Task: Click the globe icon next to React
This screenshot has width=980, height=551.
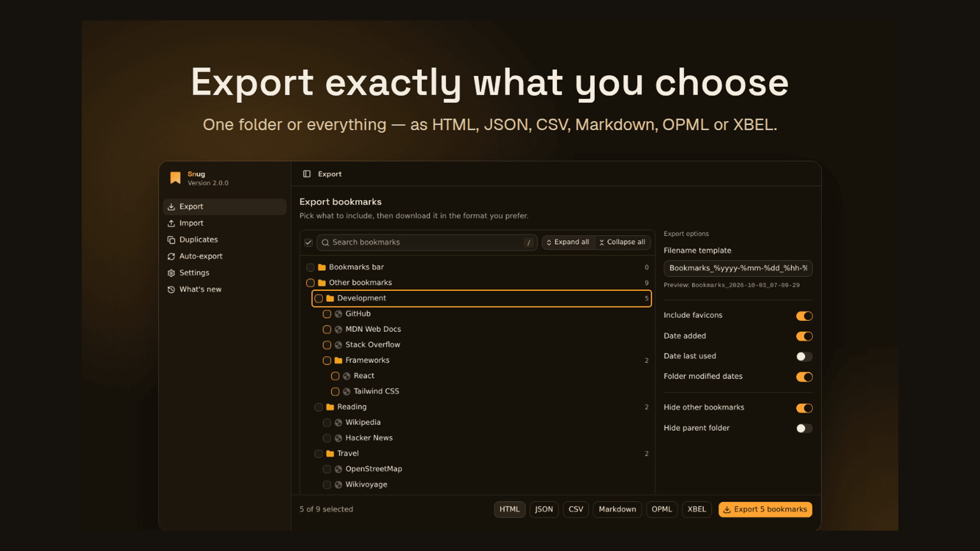Action: pyautogui.click(x=347, y=376)
